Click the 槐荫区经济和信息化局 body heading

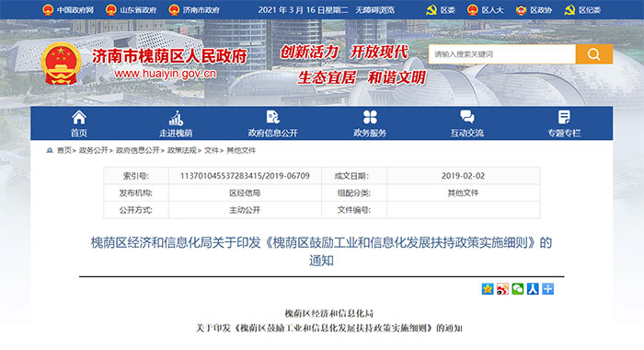(329, 313)
